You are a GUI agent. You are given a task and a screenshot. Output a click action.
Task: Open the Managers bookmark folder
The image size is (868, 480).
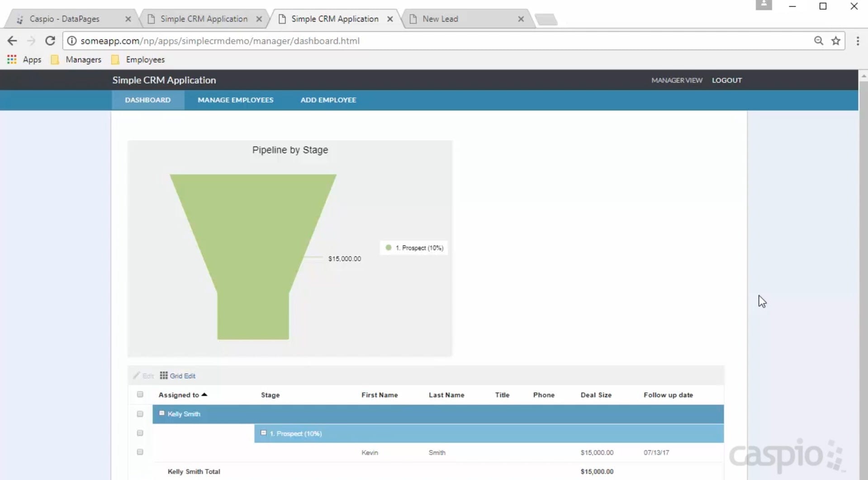[x=76, y=60]
